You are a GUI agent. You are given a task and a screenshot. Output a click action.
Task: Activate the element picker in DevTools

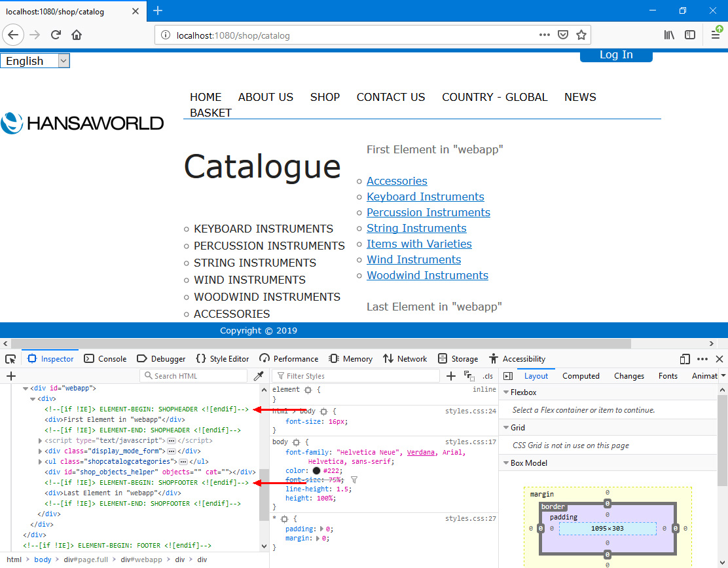click(x=10, y=359)
